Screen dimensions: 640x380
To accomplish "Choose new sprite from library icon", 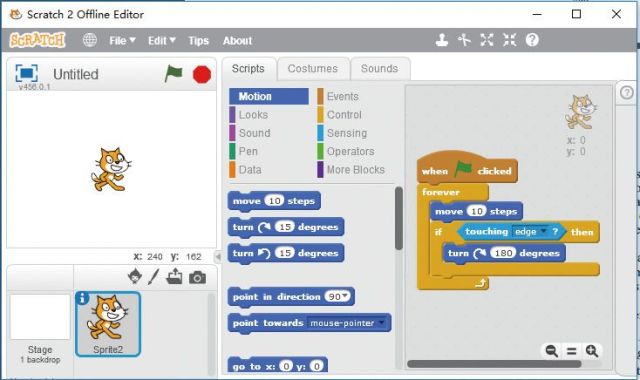I will (135, 277).
